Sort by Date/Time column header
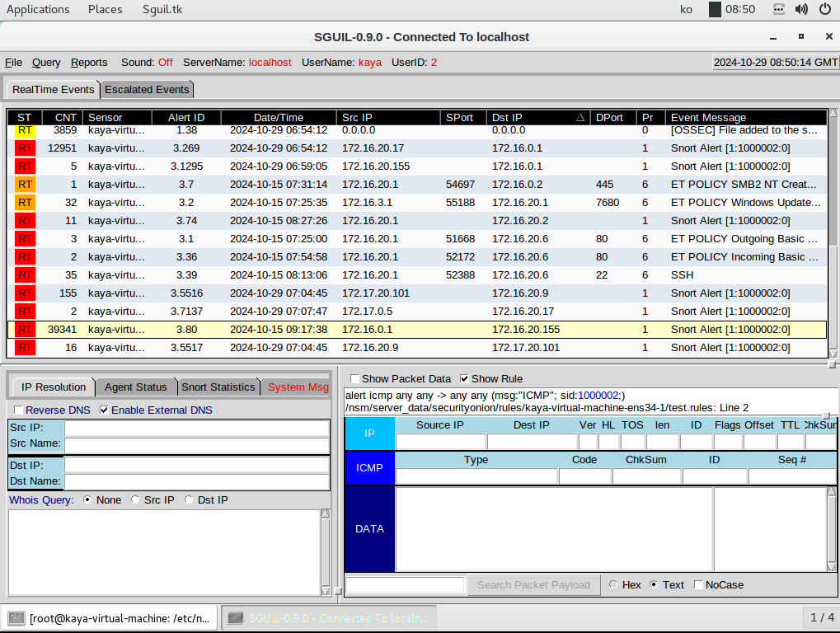The height and width of the screenshot is (633, 840). coord(279,117)
